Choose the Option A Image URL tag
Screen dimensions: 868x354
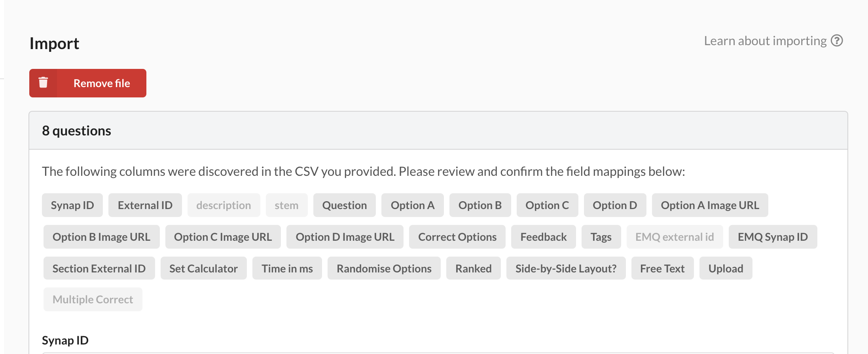[710, 205]
